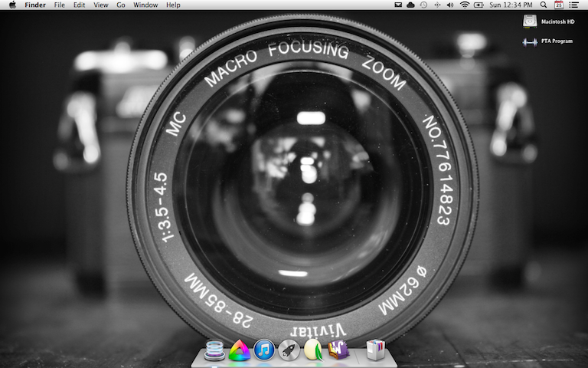Click the cloud icon in menu bar
The image size is (588, 368).
410,5
